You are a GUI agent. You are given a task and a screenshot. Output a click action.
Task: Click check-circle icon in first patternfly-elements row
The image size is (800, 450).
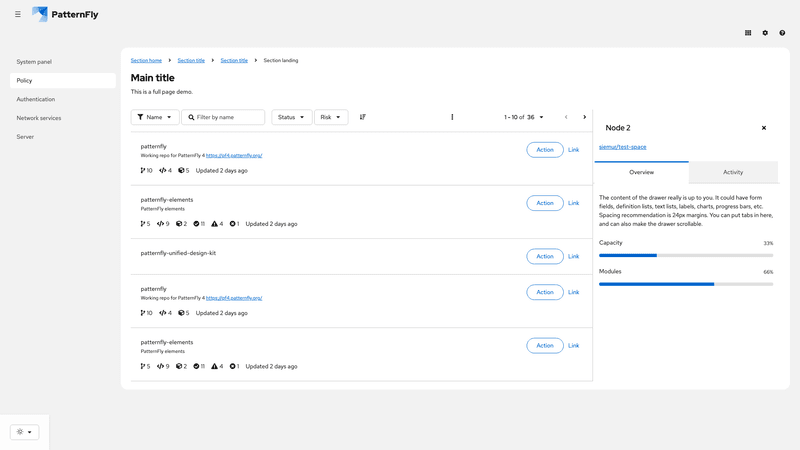click(x=196, y=223)
